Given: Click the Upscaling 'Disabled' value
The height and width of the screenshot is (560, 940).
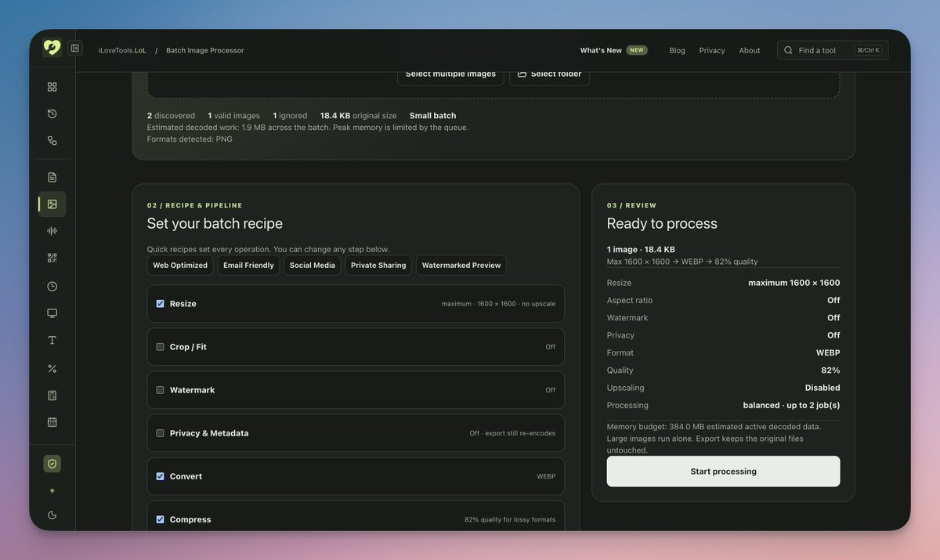Looking at the screenshot, I should (x=822, y=388).
